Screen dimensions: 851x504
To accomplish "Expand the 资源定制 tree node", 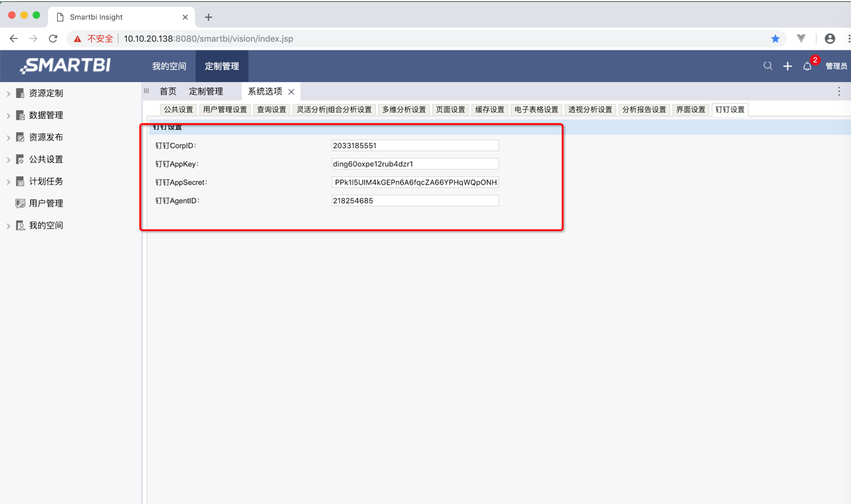I will click(x=8, y=93).
